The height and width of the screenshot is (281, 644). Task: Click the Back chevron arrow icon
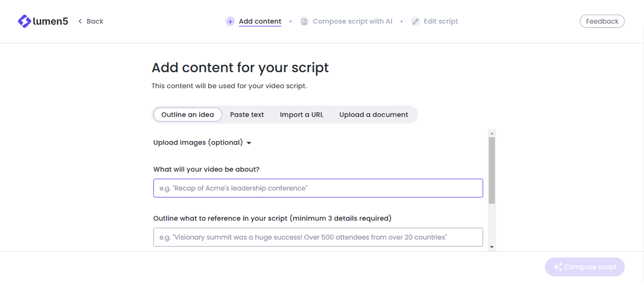(80, 21)
